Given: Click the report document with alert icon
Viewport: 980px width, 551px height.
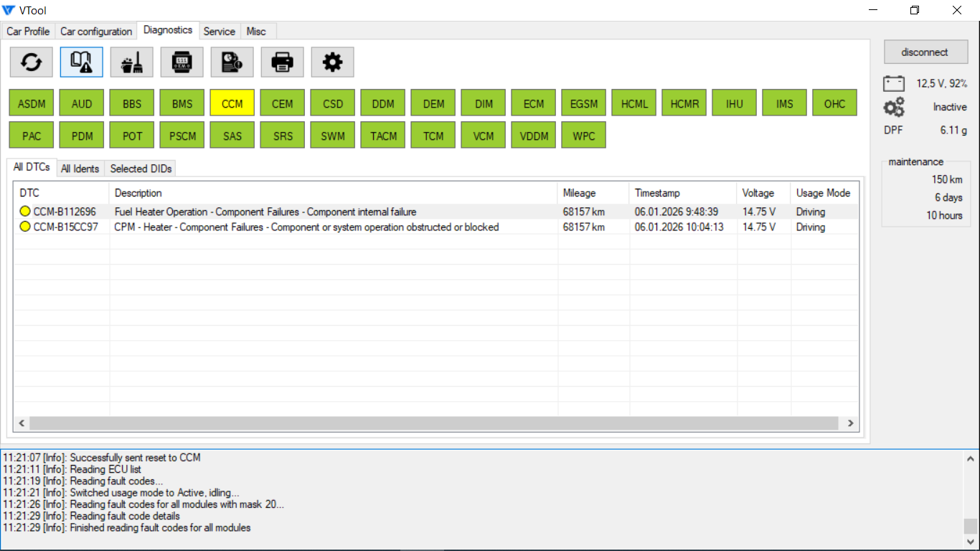Looking at the screenshot, I should pos(232,62).
